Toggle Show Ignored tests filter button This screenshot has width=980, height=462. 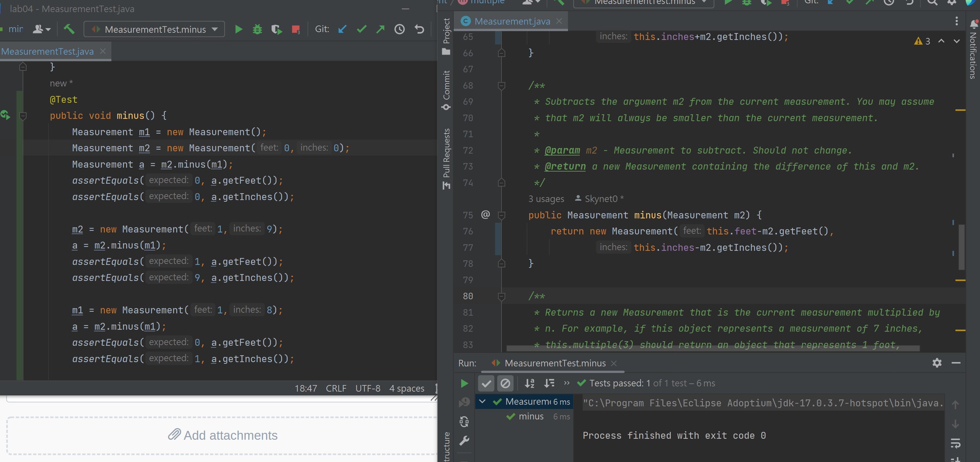505,383
